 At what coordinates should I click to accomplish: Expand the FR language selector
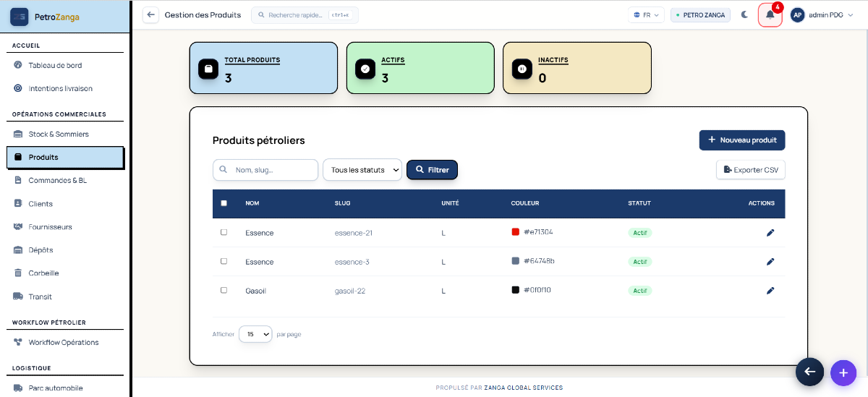point(646,15)
